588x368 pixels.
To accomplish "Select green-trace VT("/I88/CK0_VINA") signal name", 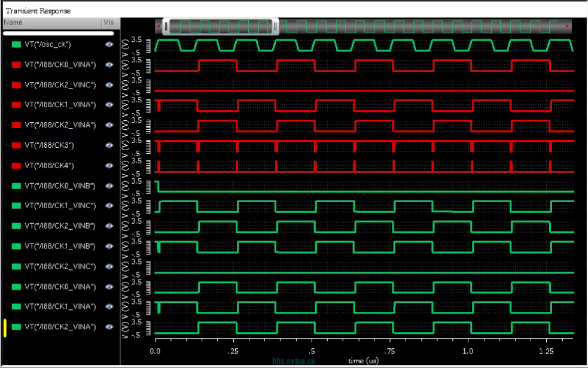I will click(60, 287).
